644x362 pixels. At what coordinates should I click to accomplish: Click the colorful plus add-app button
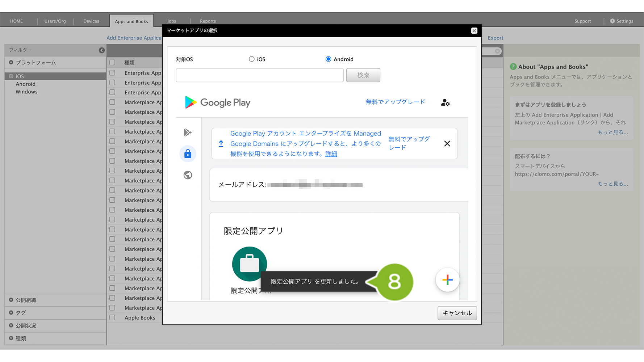(x=447, y=280)
